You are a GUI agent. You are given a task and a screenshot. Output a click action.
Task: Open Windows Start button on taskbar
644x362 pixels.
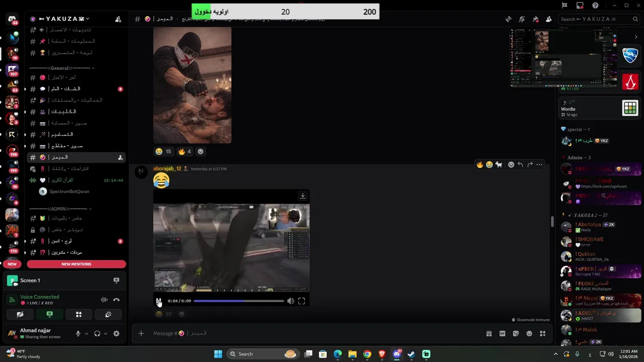click(218, 354)
